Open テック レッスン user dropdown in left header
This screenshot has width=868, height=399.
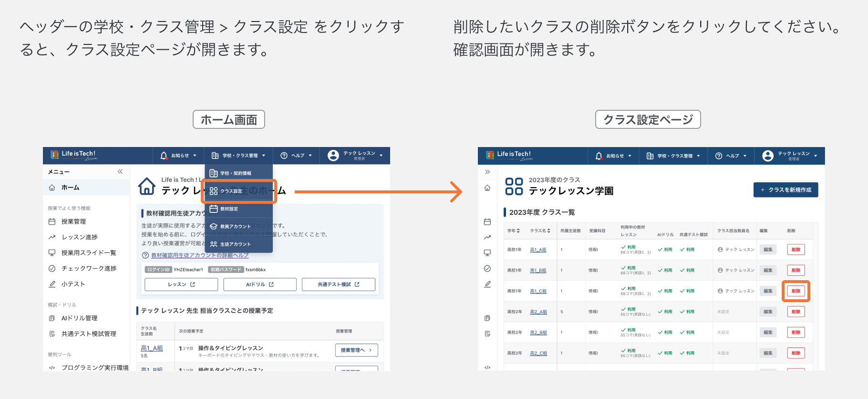click(x=355, y=156)
